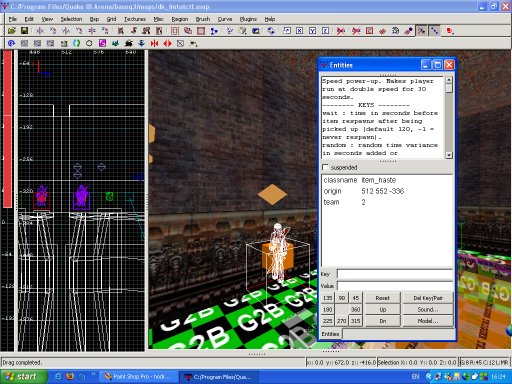Click the Up button
This screenshot has height=384, width=512.
pyautogui.click(x=382, y=310)
